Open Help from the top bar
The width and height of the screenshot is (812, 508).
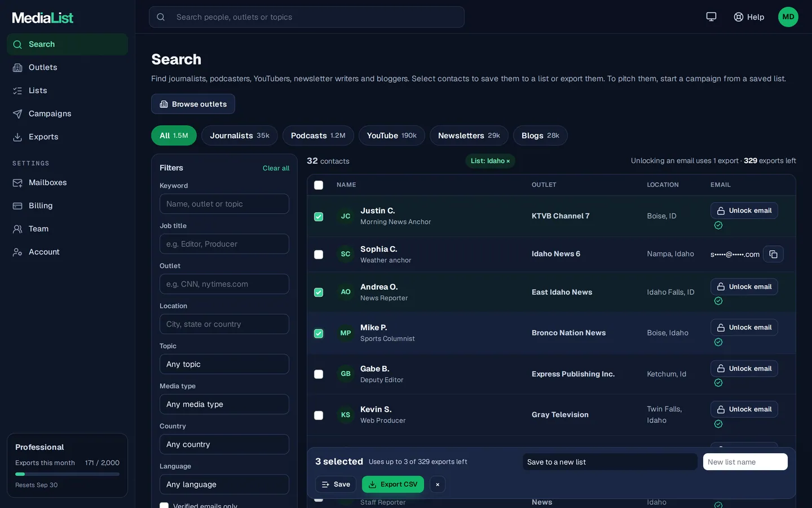pos(749,17)
